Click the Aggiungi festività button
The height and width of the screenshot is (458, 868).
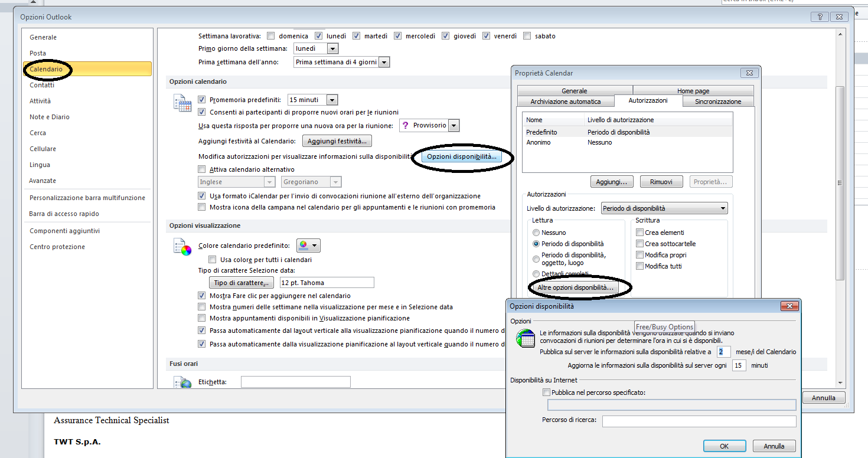337,141
